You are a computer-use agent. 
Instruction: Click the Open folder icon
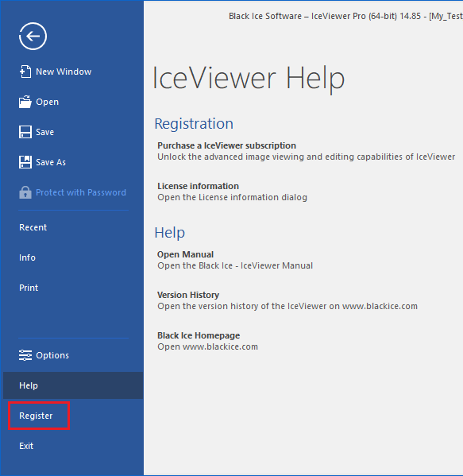tap(25, 102)
